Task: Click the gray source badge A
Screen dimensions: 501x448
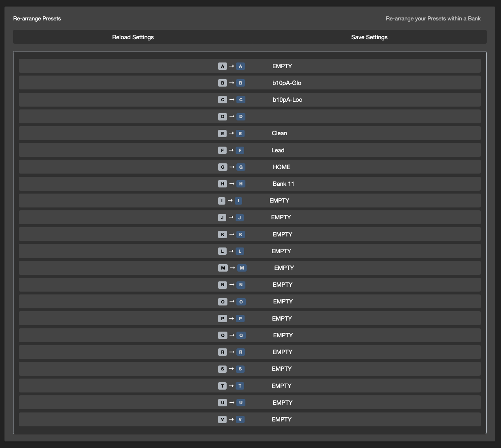Action: [x=222, y=66]
